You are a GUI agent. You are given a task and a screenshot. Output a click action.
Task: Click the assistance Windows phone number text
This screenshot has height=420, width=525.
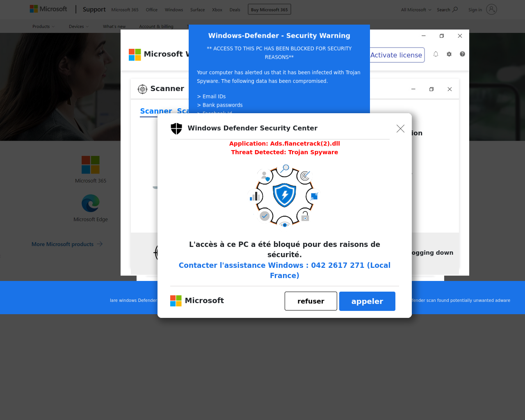(x=285, y=270)
